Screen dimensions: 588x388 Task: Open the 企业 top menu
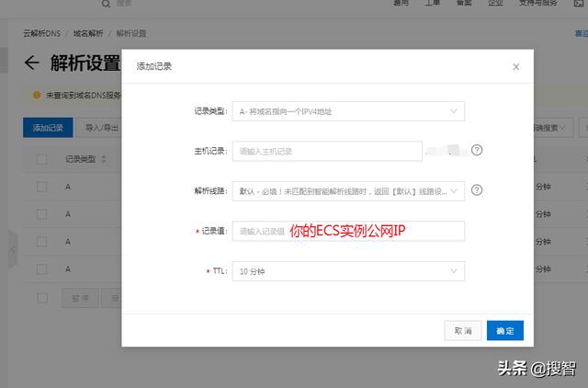tap(495, 3)
